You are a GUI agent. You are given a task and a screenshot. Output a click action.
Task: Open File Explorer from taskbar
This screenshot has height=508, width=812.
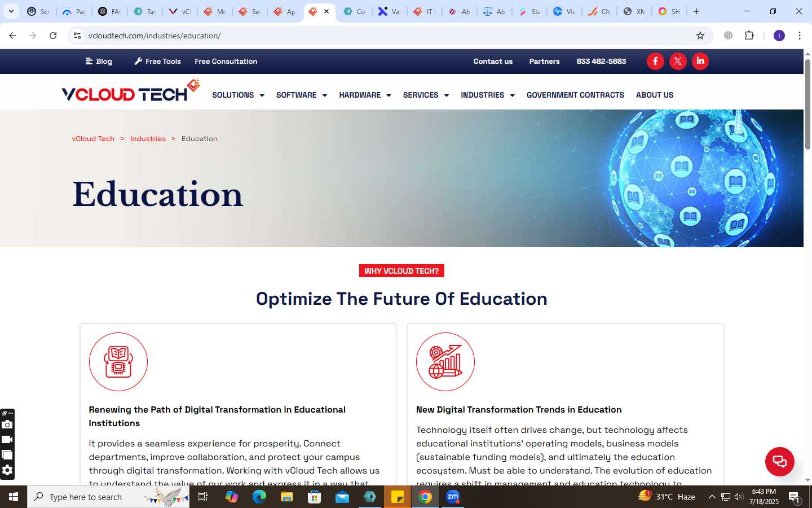pyautogui.click(x=287, y=497)
